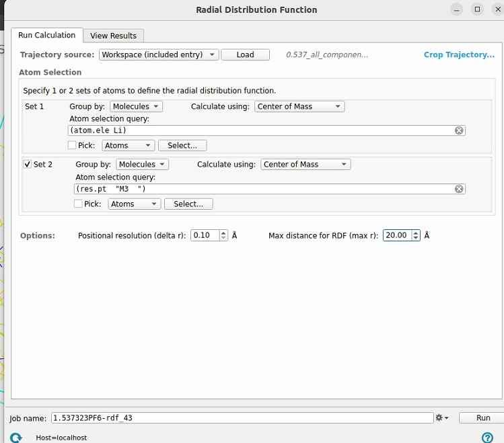Toggle the Set 2 checkbox
Image resolution: width=504 pixels, height=443 pixels.
(28, 164)
